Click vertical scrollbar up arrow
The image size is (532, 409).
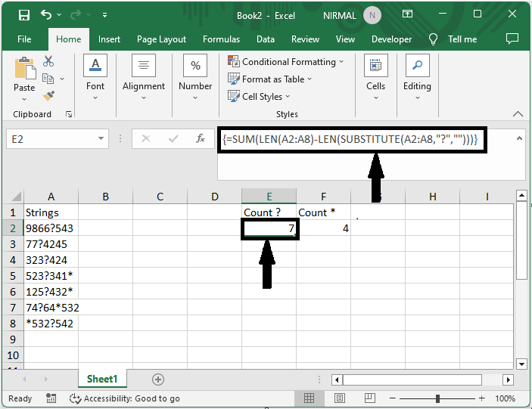click(521, 196)
